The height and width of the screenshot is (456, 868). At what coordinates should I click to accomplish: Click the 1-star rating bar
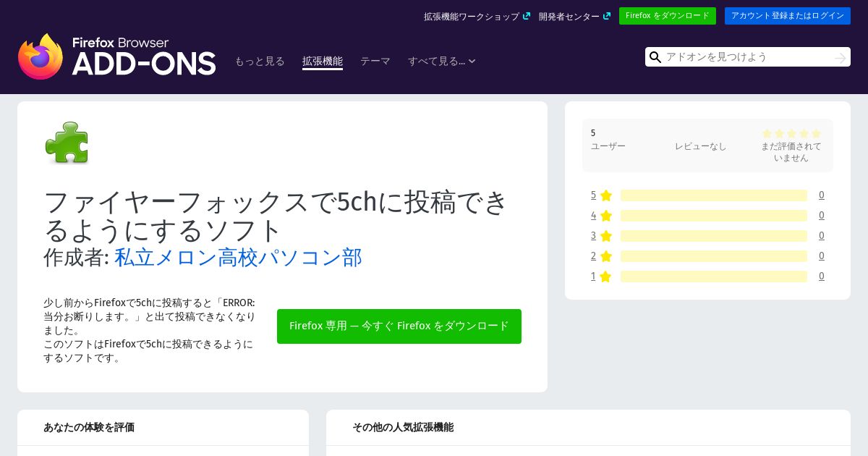tap(714, 276)
